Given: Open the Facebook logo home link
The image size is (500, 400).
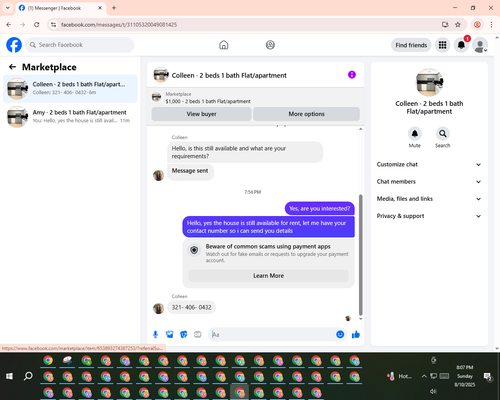Looking at the screenshot, I should click(x=14, y=45).
